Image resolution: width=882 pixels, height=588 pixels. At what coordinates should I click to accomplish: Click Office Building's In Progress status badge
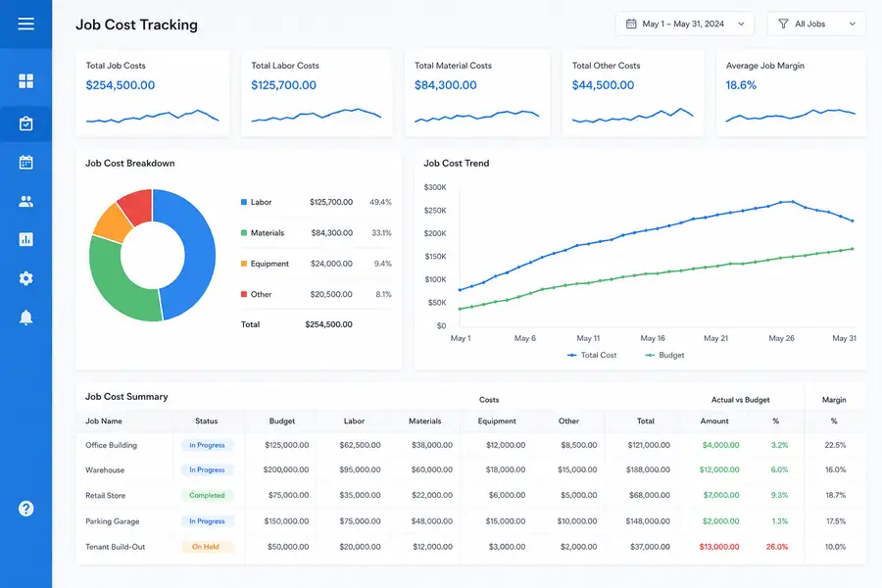pyautogui.click(x=207, y=445)
